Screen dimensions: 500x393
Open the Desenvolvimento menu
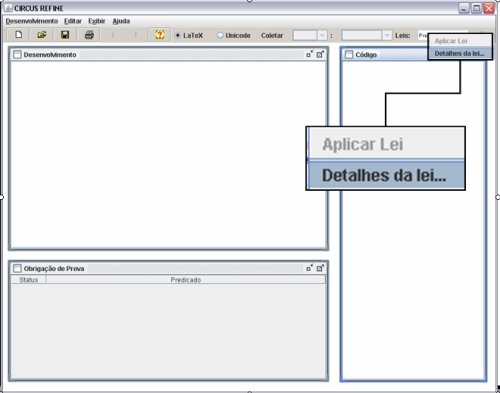(32, 21)
